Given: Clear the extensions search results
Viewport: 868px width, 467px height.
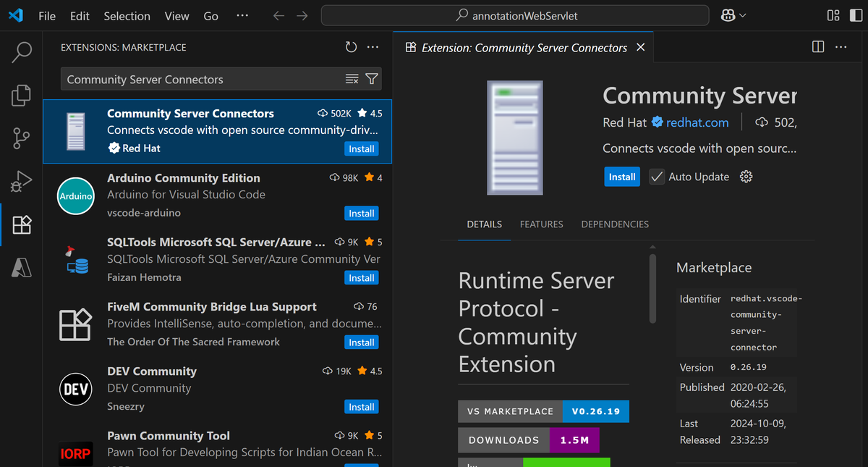Looking at the screenshot, I should pos(352,79).
